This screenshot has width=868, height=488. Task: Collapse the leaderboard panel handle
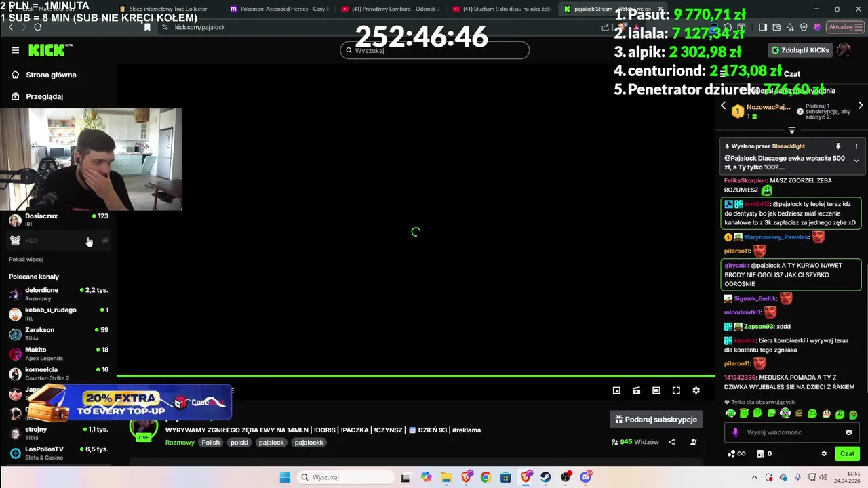791,129
